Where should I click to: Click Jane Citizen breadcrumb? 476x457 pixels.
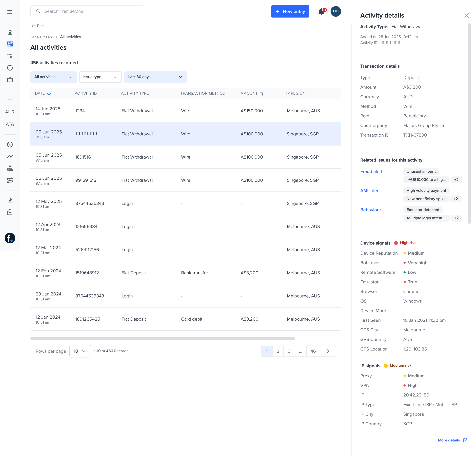[x=41, y=37]
